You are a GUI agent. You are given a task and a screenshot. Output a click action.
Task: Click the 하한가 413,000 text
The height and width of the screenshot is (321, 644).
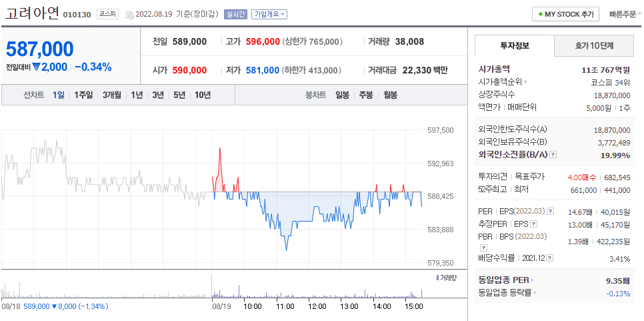[312, 70]
